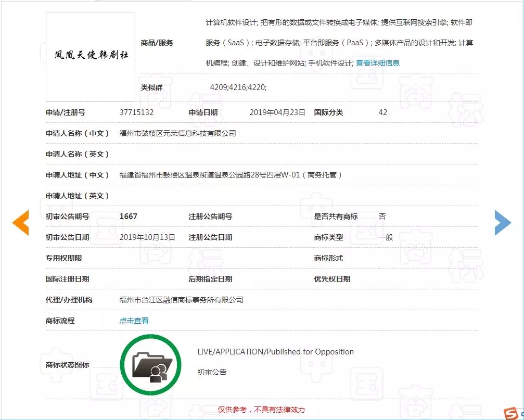Click the 注册公告期号 label
Viewport: 524px width, 420px height.
211,217
